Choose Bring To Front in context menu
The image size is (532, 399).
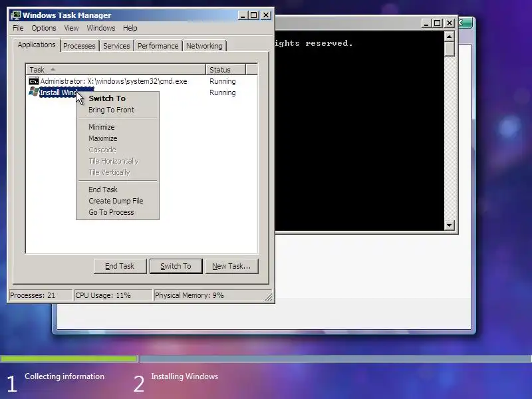tap(118, 110)
